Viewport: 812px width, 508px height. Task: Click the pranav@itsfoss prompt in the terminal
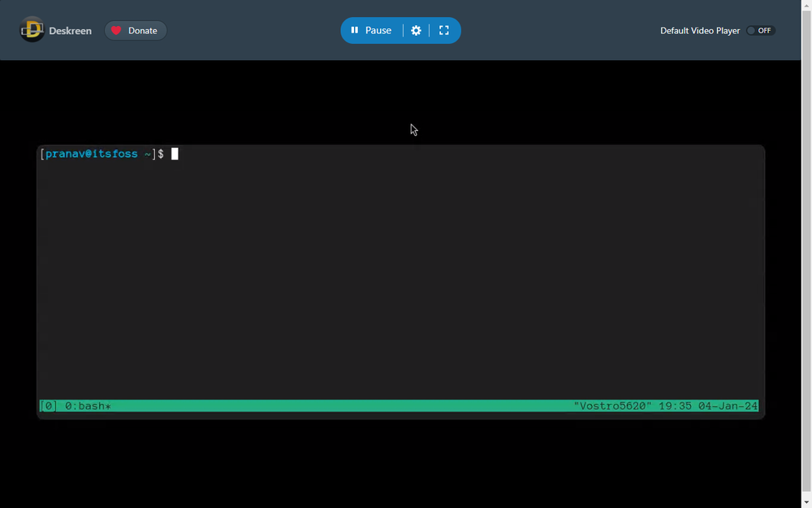pyautogui.click(x=92, y=154)
